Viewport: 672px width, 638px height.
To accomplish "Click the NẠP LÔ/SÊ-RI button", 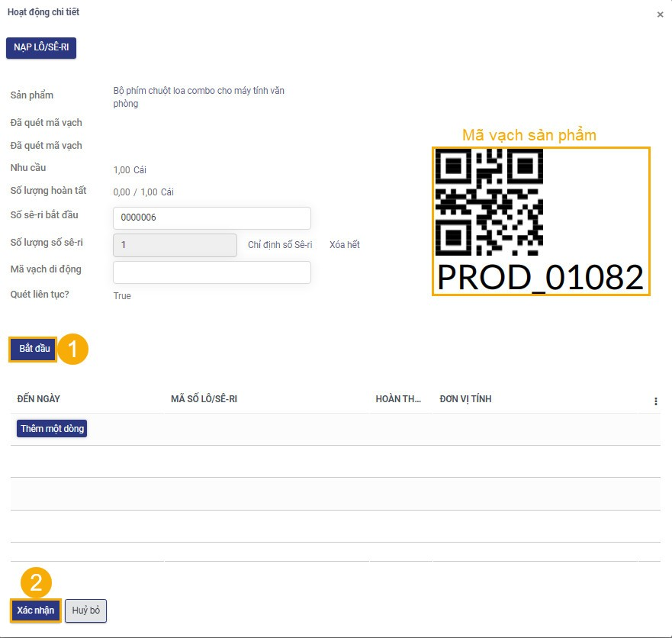I will [x=41, y=47].
